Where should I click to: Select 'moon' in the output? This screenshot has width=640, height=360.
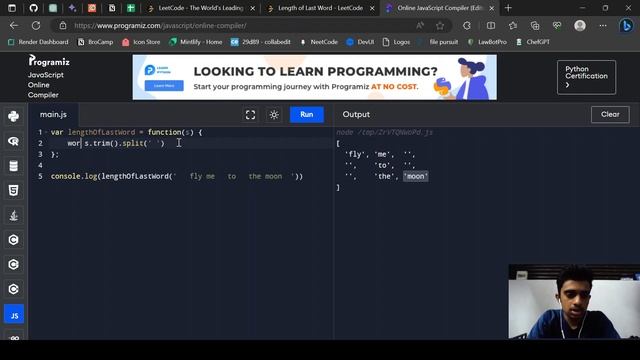(416, 176)
